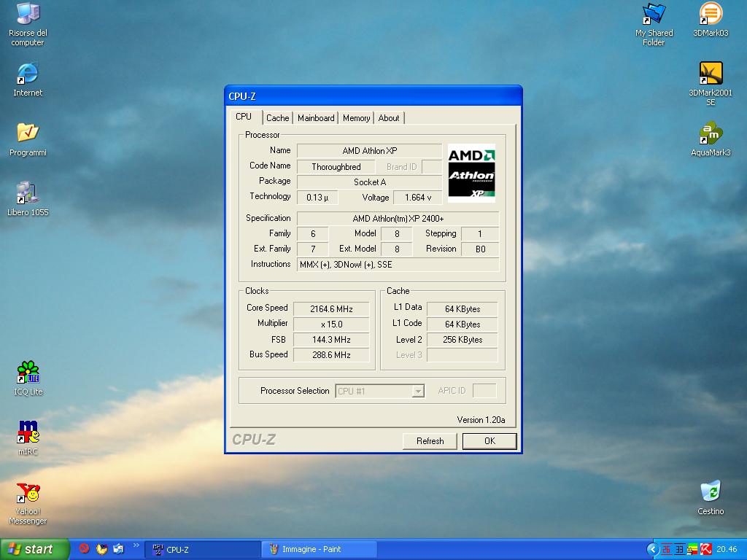
Task: Open the Processor Selection CPU #1 dropdown
Action: pos(379,391)
